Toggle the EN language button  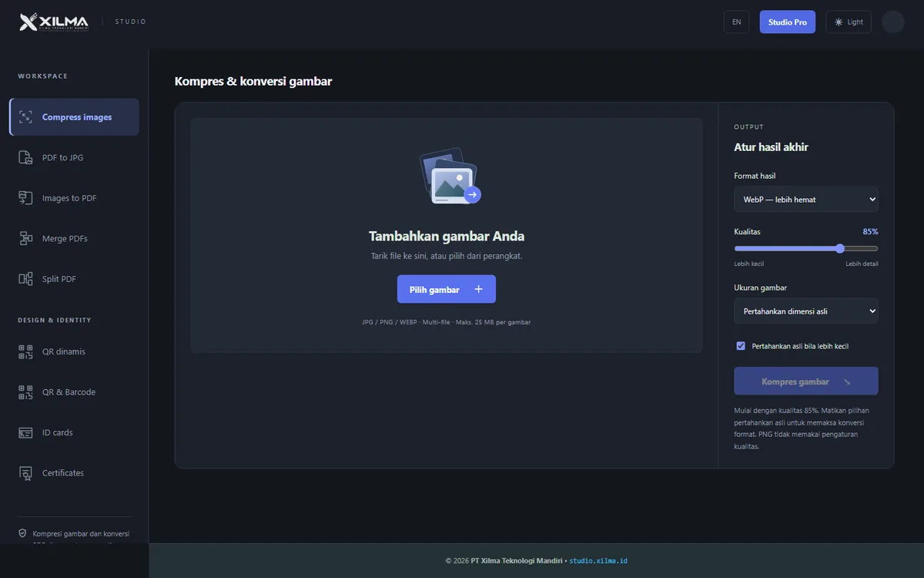coord(736,22)
